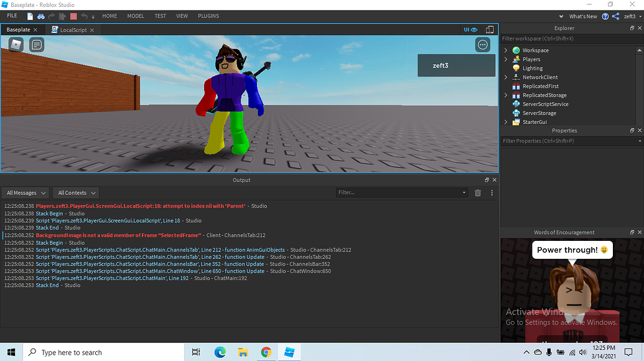
Task: Click the zeft3 player list entry
Action: click(456, 65)
